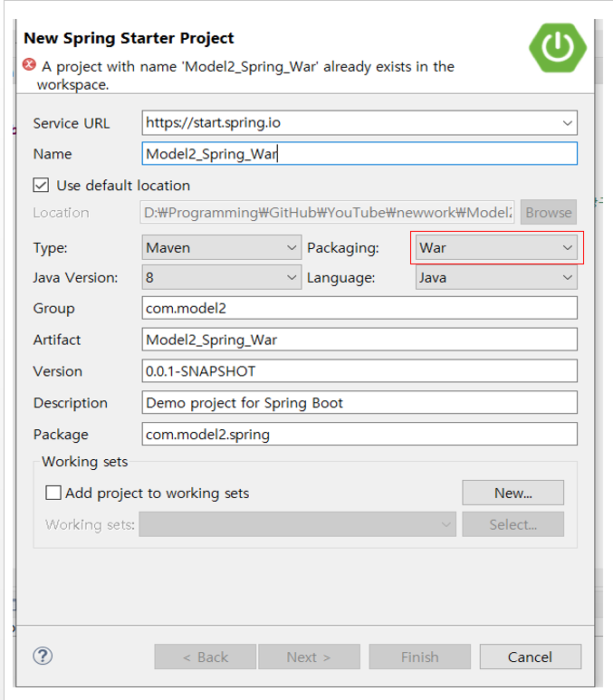This screenshot has width=613, height=700.
Task: Click the 'Java Version:' label
Action: (75, 278)
